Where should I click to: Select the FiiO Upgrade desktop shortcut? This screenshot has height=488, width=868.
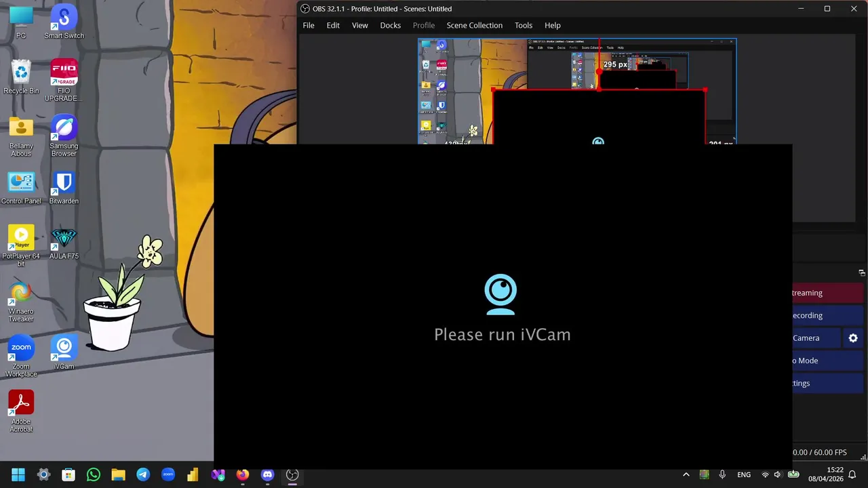64,80
